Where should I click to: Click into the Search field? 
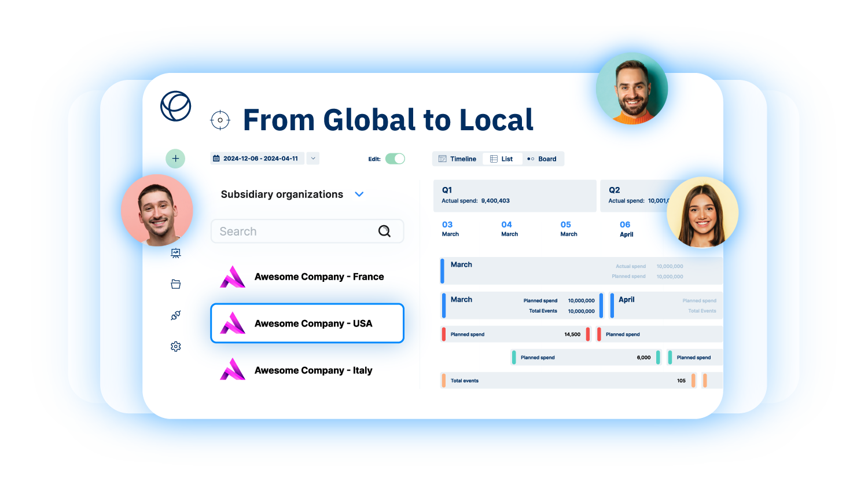coord(307,231)
